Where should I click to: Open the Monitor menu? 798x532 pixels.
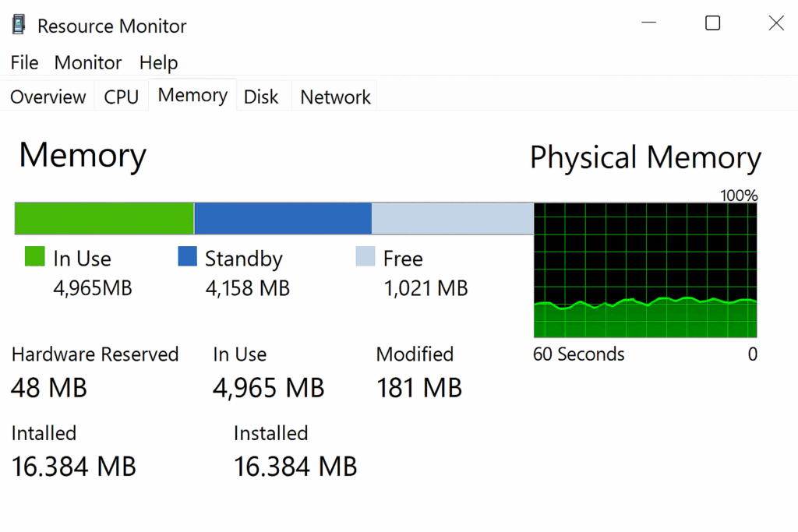tap(88, 62)
